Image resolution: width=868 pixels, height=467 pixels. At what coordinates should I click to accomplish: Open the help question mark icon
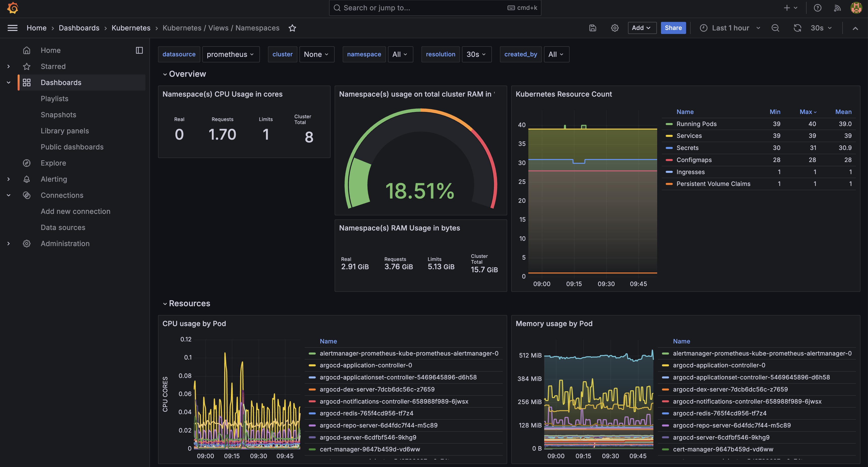(817, 8)
